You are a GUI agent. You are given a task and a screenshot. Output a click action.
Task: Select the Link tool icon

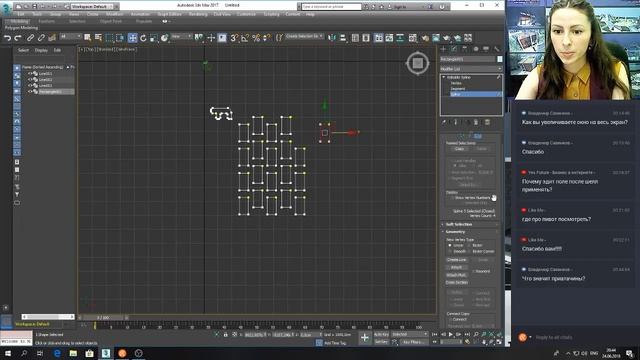[31, 38]
